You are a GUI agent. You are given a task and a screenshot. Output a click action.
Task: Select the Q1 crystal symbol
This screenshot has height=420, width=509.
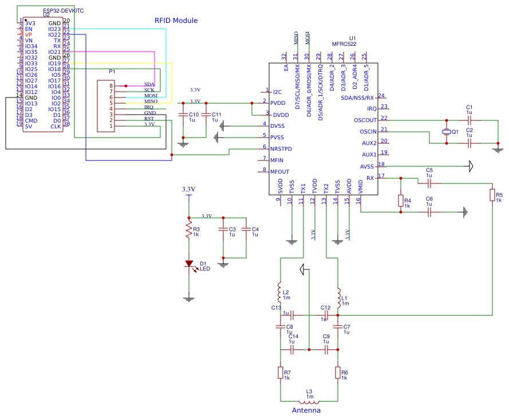pos(447,132)
